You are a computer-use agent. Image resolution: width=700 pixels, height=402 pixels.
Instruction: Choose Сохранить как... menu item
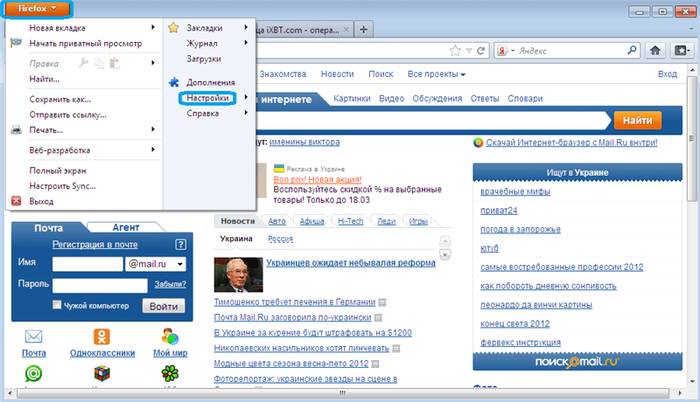point(60,99)
